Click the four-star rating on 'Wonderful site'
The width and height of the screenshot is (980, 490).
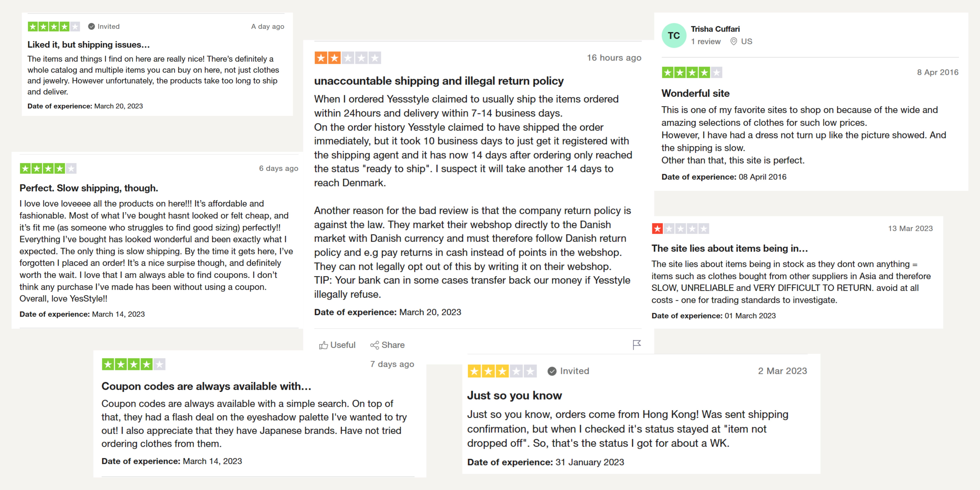(692, 72)
